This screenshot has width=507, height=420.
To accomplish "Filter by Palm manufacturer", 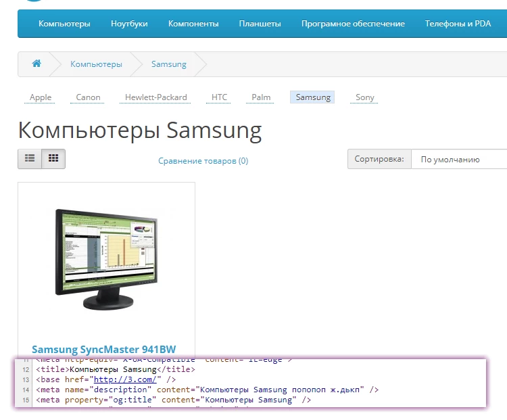I will (261, 97).
